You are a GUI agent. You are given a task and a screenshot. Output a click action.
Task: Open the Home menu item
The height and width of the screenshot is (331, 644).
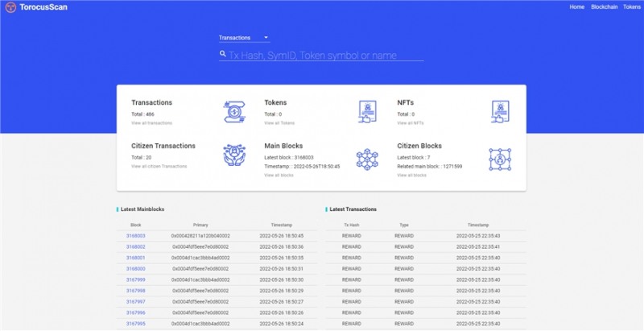click(x=576, y=6)
